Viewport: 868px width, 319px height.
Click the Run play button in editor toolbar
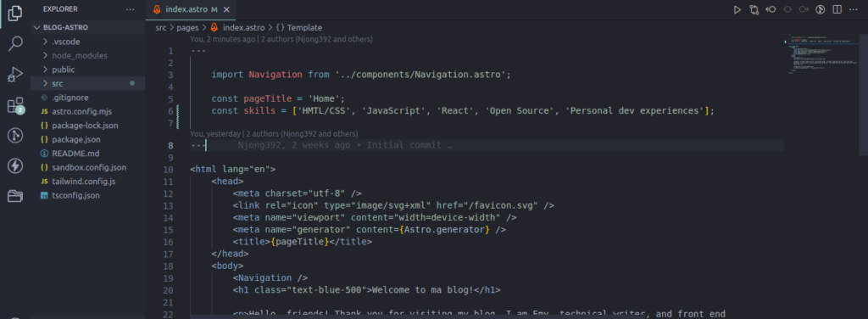[737, 9]
